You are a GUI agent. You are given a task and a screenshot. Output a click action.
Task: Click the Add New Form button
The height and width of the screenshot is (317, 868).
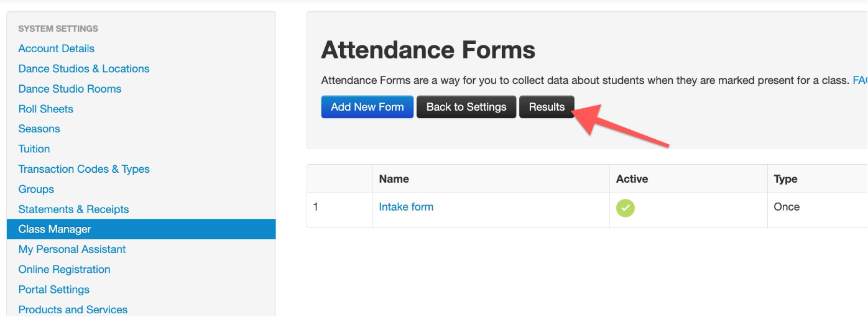point(367,107)
